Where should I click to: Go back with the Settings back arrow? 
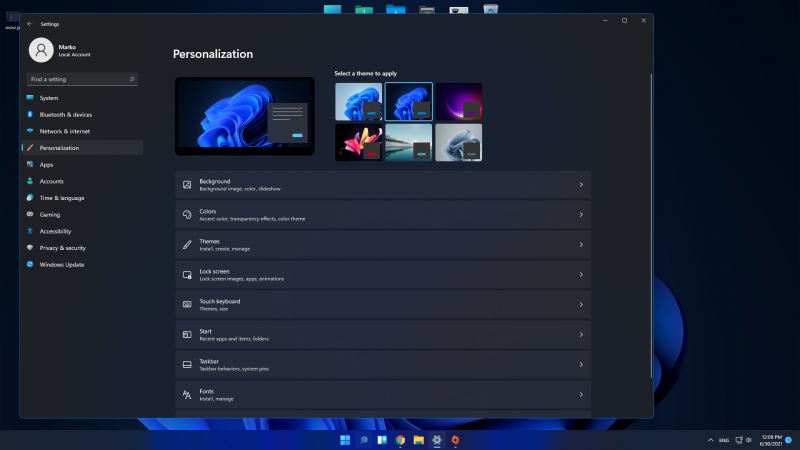[x=30, y=24]
